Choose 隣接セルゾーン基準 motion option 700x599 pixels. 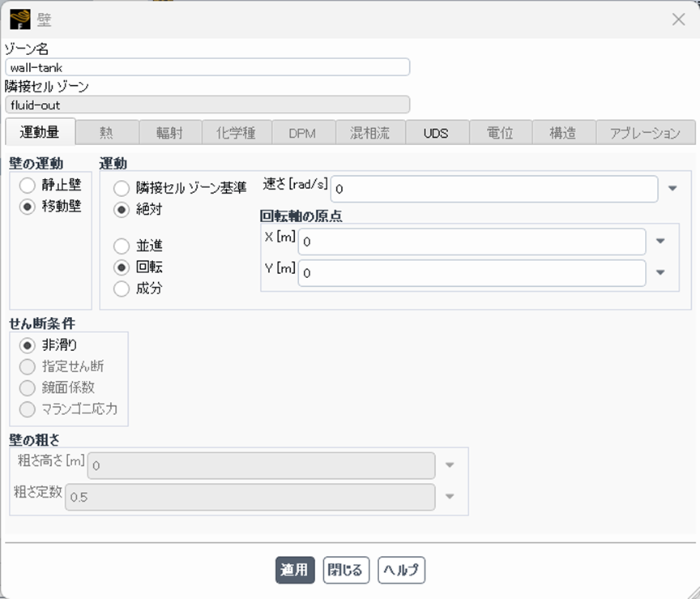pos(122,188)
